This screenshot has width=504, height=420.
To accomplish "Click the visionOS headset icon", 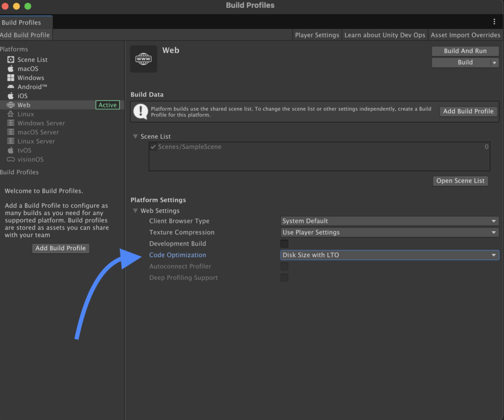I will (x=10, y=159).
